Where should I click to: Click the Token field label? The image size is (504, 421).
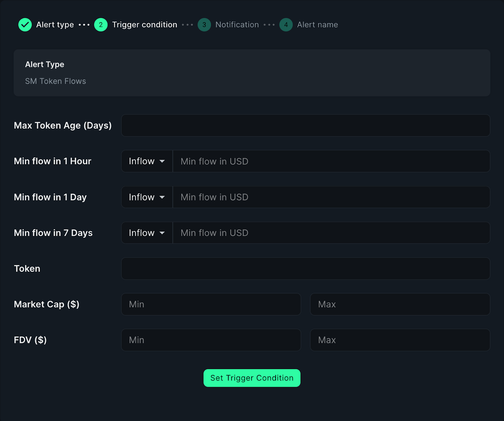coord(27,269)
